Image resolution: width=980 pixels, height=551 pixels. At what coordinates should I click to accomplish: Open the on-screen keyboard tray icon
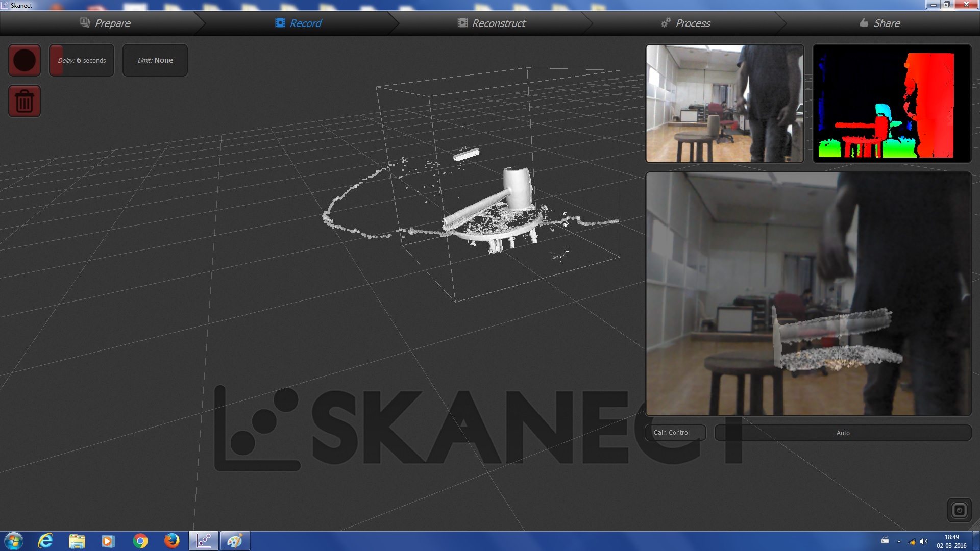coord(885,541)
